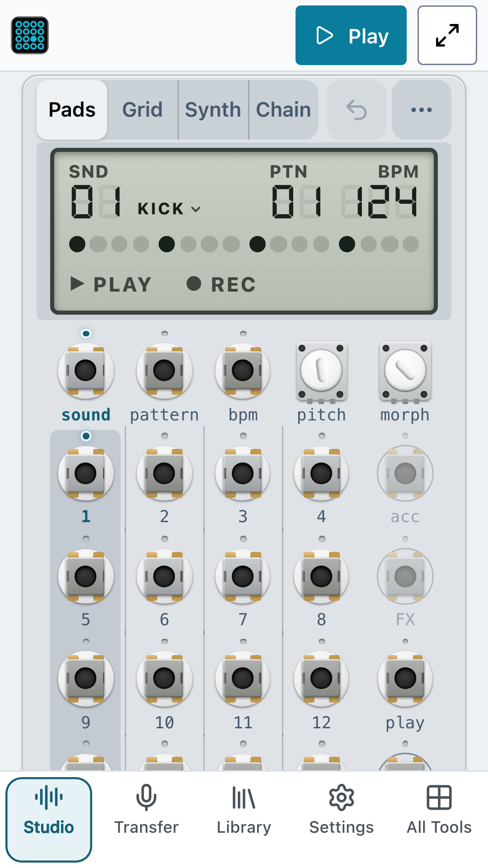
Task: Open the Settings gear tab
Action: pyautogui.click(x=342, y=820)
